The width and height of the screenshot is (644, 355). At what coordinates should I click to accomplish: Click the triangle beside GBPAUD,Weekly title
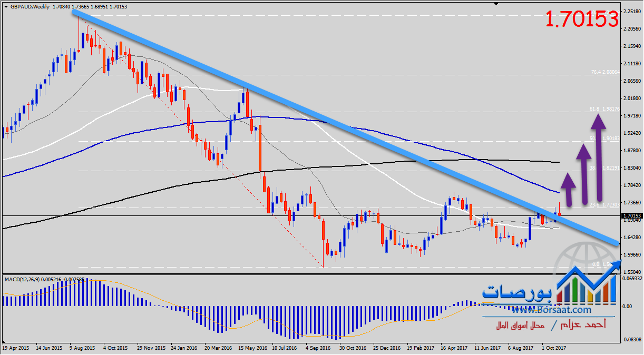6,7
